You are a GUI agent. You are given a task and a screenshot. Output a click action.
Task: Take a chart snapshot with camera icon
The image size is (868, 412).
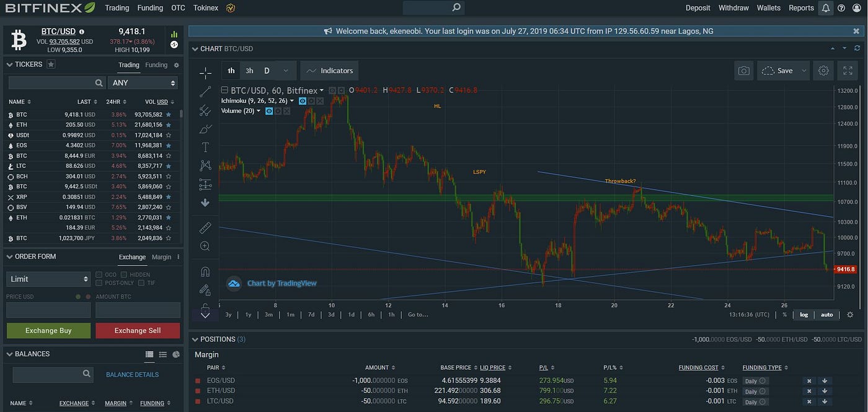pyautogui.click(x=743, y=71)
